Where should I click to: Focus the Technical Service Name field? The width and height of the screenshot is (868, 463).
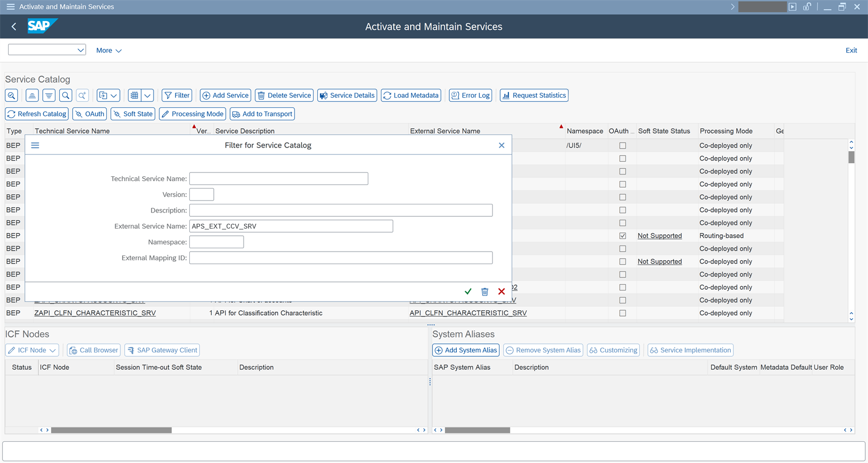(x=279, y=179)
